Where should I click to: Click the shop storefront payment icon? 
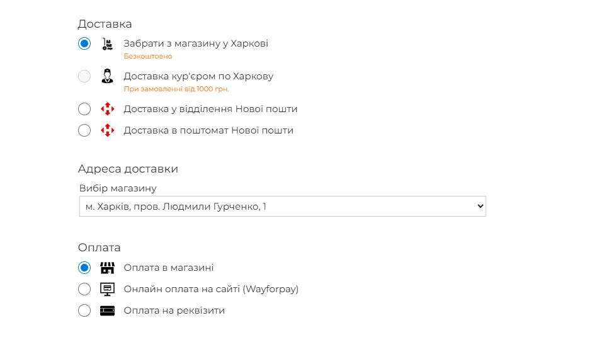pos(108,268)
